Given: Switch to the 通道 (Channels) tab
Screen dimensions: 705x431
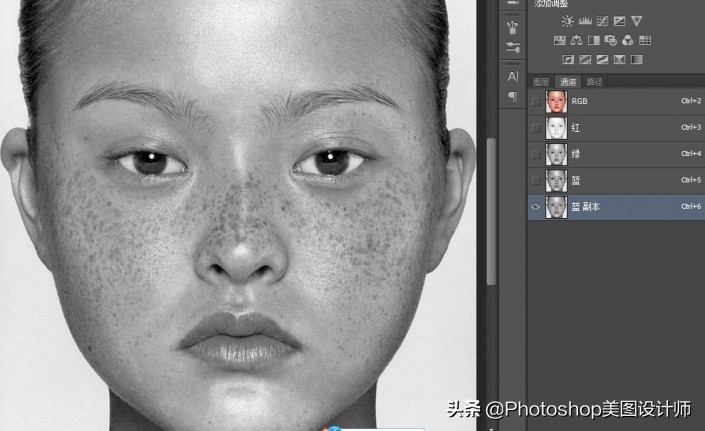Looking at the screenshot, I should coord(568,82).
